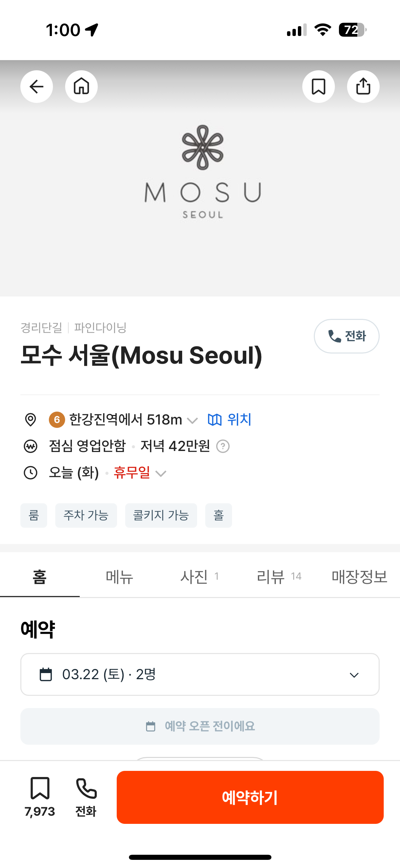Screen dimensions: 400x868
Task: Select the 주차 가능 tag
Action: [x=86, y=516]
